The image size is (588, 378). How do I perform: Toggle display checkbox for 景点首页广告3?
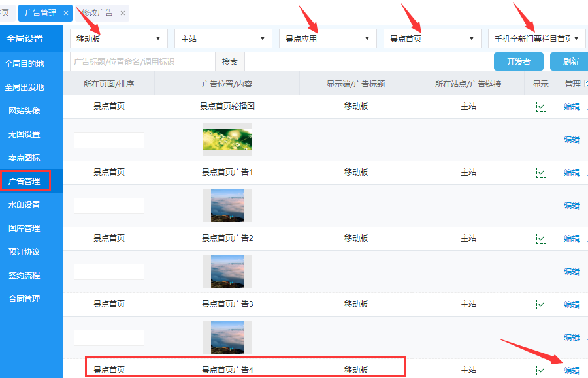(541, 304)
